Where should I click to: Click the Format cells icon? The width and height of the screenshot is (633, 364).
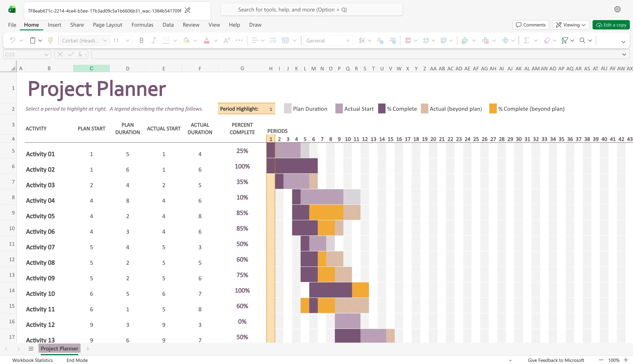pyautogui.click(x=505, y=40)
